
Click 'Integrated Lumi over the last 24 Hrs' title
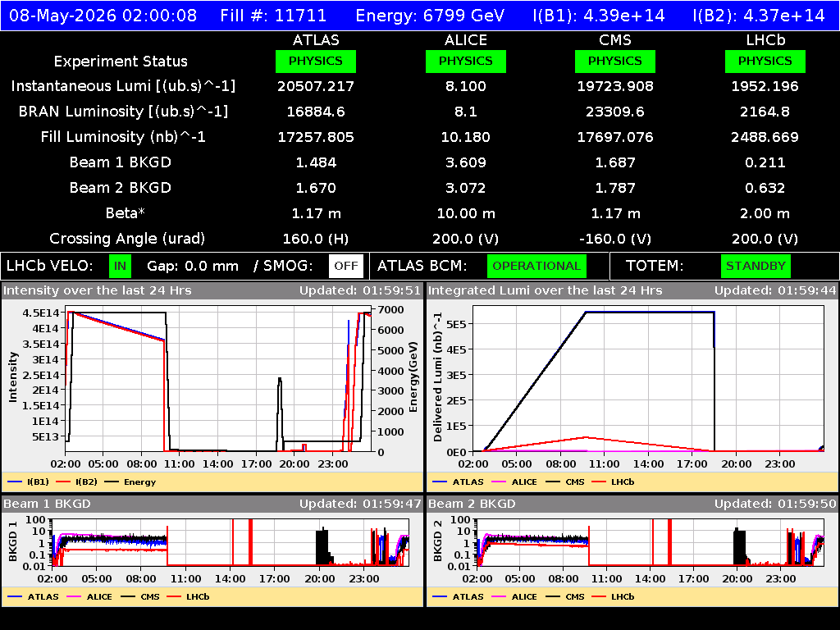(x=545, y=290)
